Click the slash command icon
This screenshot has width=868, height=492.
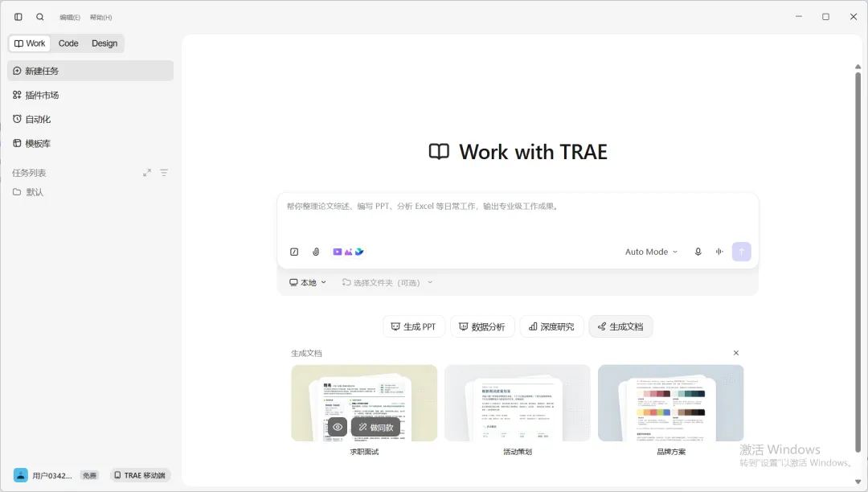coord(294,252)
